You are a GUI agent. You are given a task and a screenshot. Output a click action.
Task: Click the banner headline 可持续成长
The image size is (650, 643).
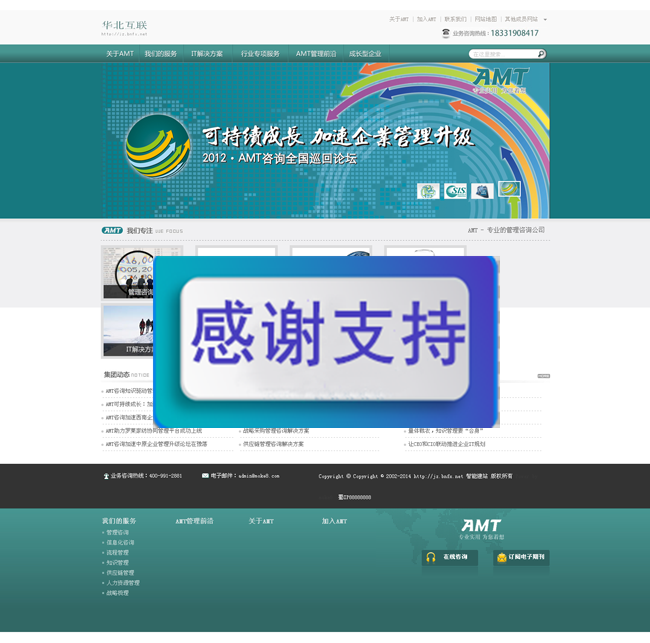[x=253, y=136]
